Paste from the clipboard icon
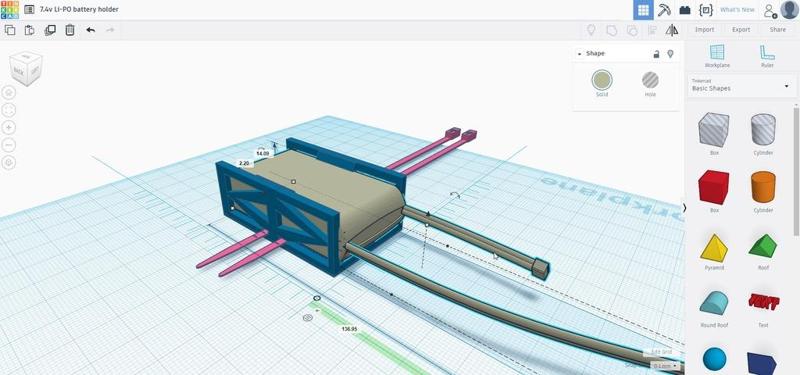800x375 pixels. (30, 30)
